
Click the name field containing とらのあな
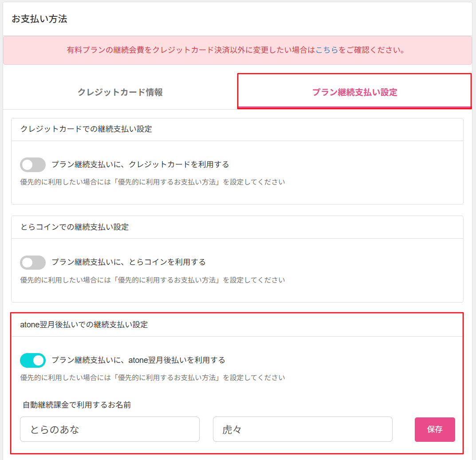click(110, 429)
